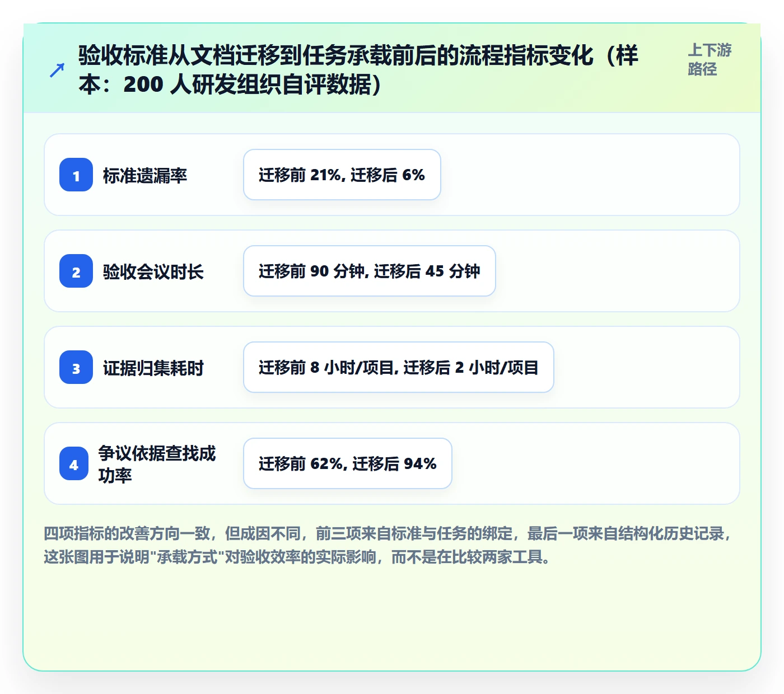This screenshot has height=694, width=784.
Task: Click the number 1 badge
Action: (x=76, y=175)
